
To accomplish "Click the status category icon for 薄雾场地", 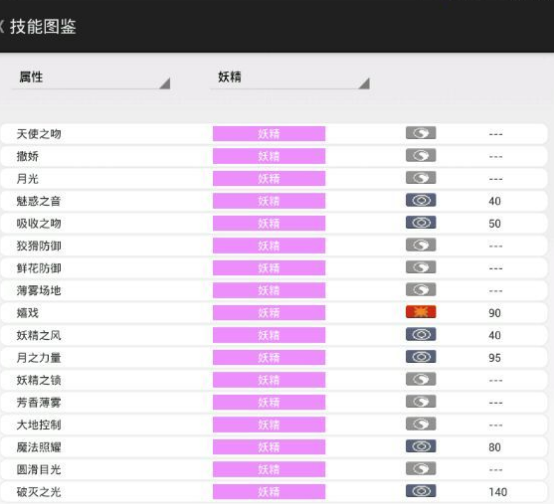I will click(x=421, y=290).
